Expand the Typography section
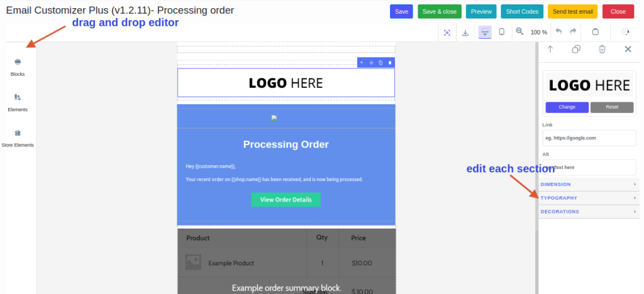This screenshot has width=644, height=294. pyautogui.click(x=589, y=198)
